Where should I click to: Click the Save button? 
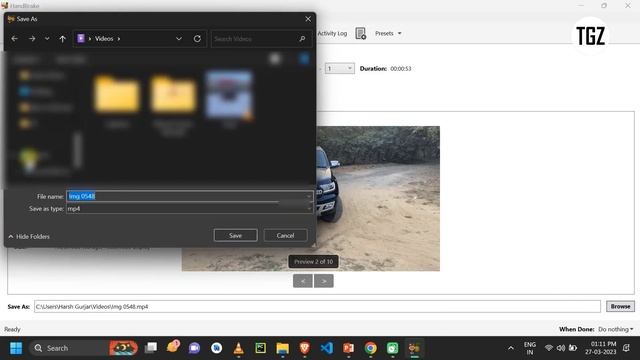click(236, 236)
